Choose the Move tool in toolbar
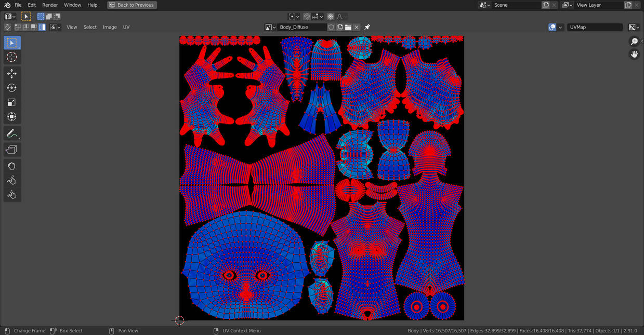 pyautogui.click(x=12, y=74)
